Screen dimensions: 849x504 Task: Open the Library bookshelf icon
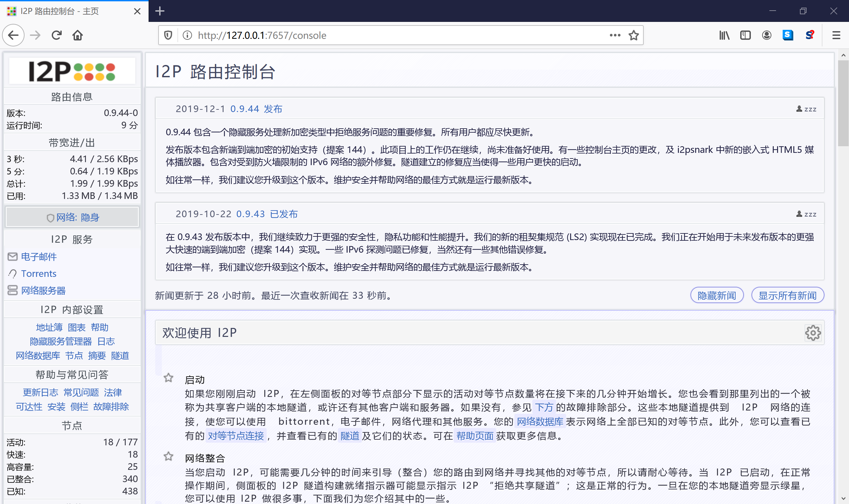pyautogui.click(x=724, y=35)
